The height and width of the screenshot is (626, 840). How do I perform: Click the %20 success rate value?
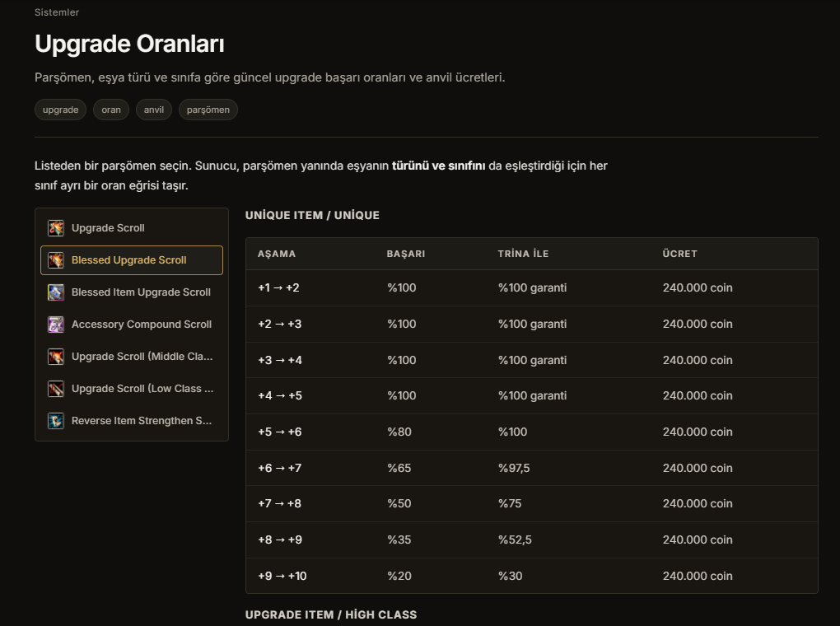pos(399,576)
